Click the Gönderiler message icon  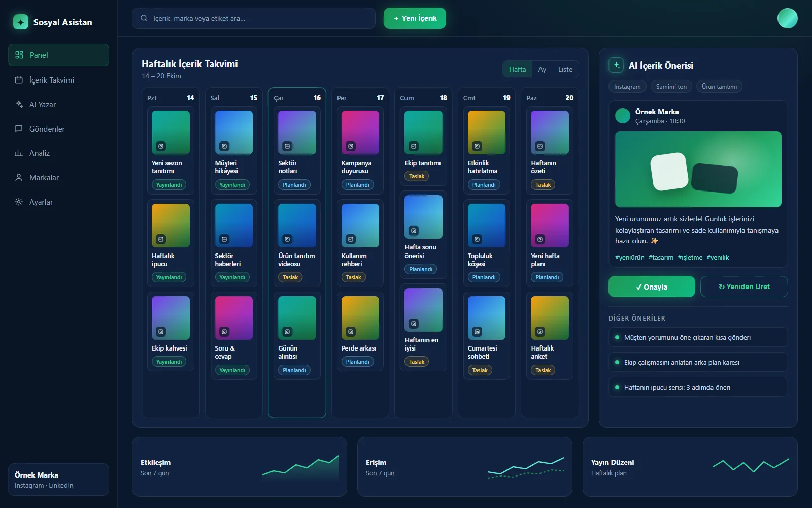[x=19, y=129]
